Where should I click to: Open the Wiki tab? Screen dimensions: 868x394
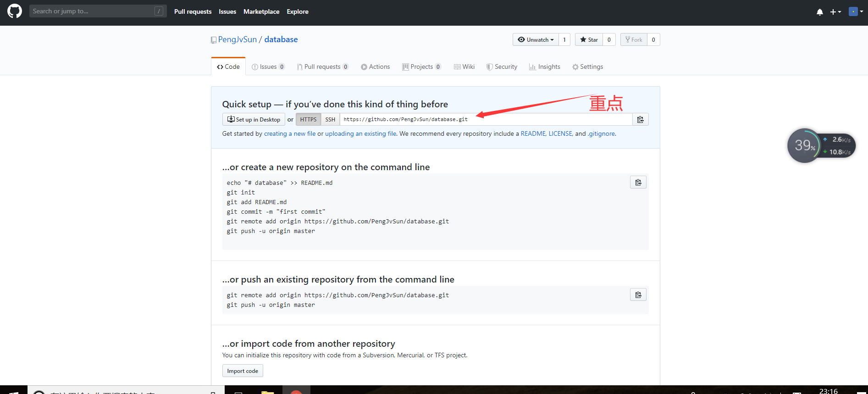[464, 67]
